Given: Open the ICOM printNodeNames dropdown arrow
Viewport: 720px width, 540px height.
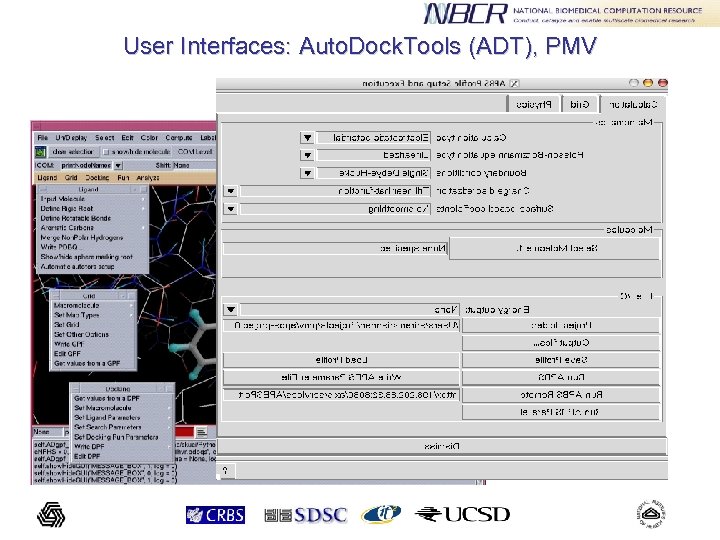Looking at the screenshot, I should [118, 165].
